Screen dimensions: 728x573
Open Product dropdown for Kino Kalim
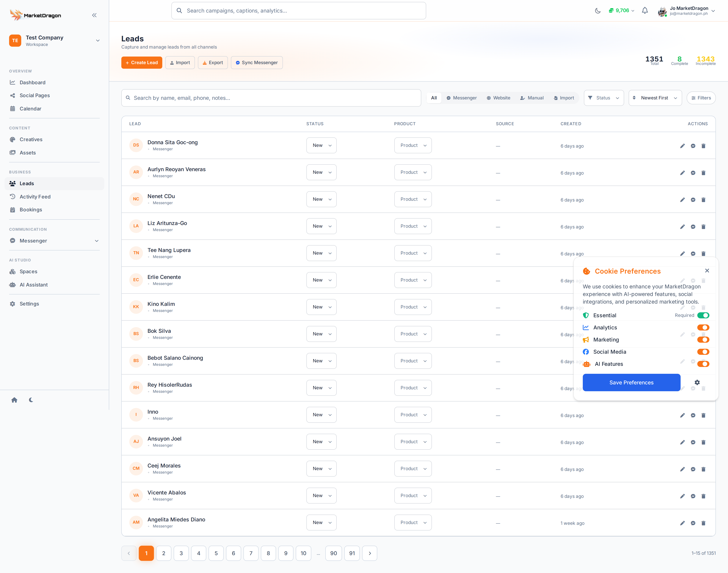(x=413, y=307)
